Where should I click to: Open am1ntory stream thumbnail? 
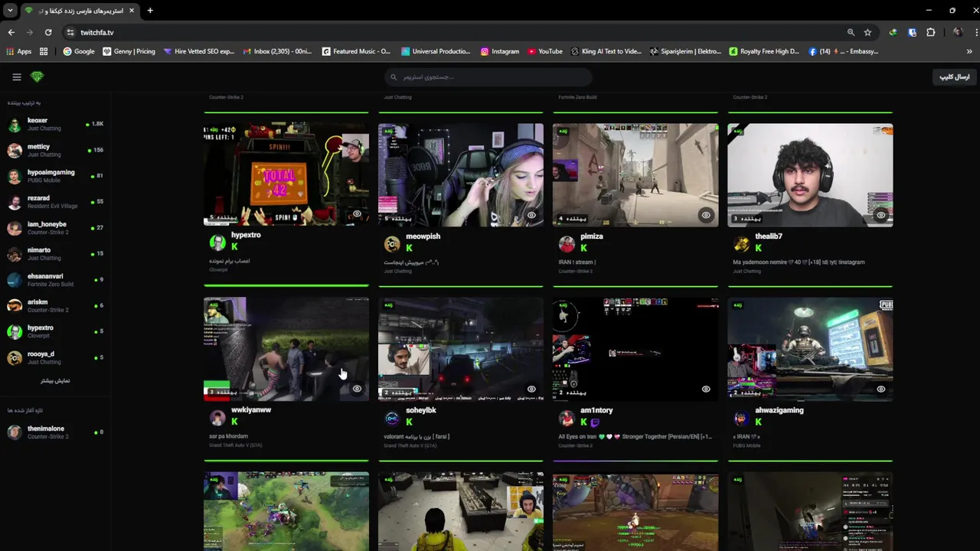635,349
